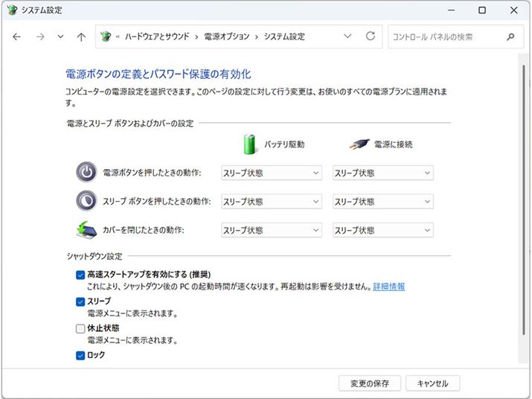This screenshot has width=532, height=399.
Task: Go forward with the right arrow
Action: click(x=40, y=36)
